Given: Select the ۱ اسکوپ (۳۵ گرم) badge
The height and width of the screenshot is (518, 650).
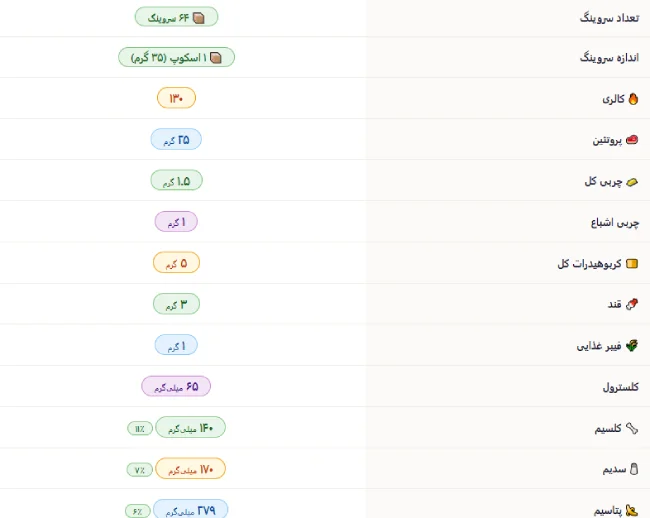Looking at the screenshot, I should pos(177,57).
